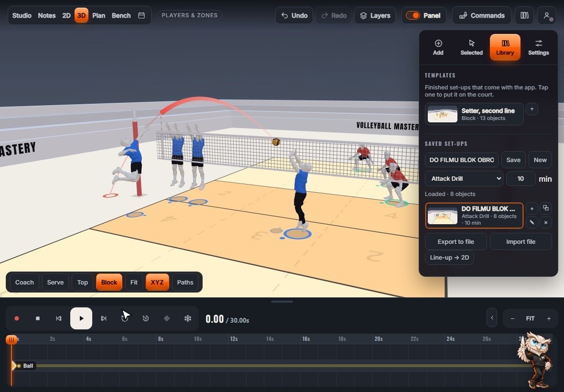Click Import file
Image resolution: width=564 pixels, height=392 pixels.
(x=521, y=242)
